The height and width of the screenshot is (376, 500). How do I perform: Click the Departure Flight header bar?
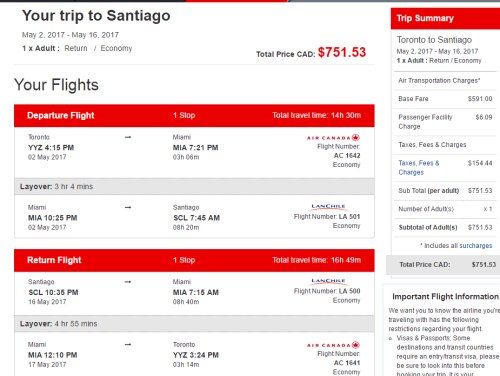194,115
